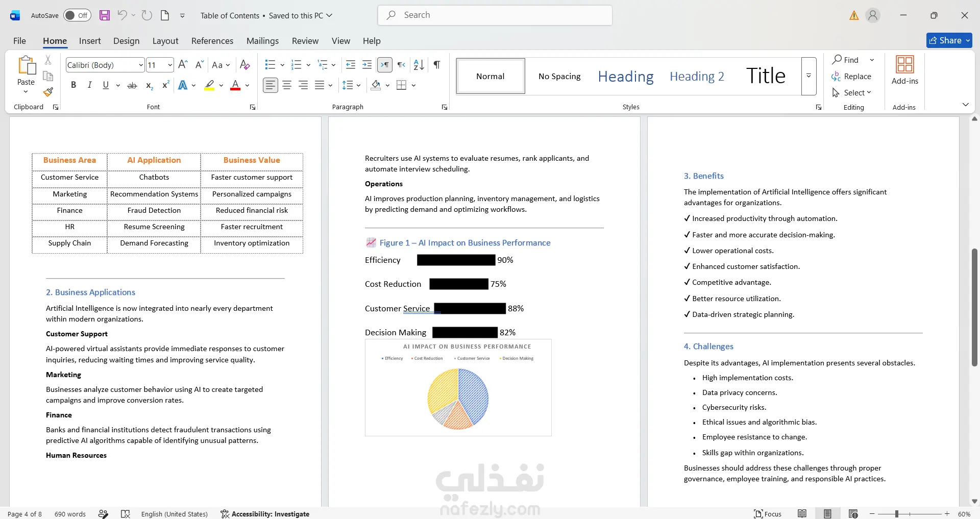Align text right
Viewport: 980px width, 519px height.
click(x=303, y=85)
